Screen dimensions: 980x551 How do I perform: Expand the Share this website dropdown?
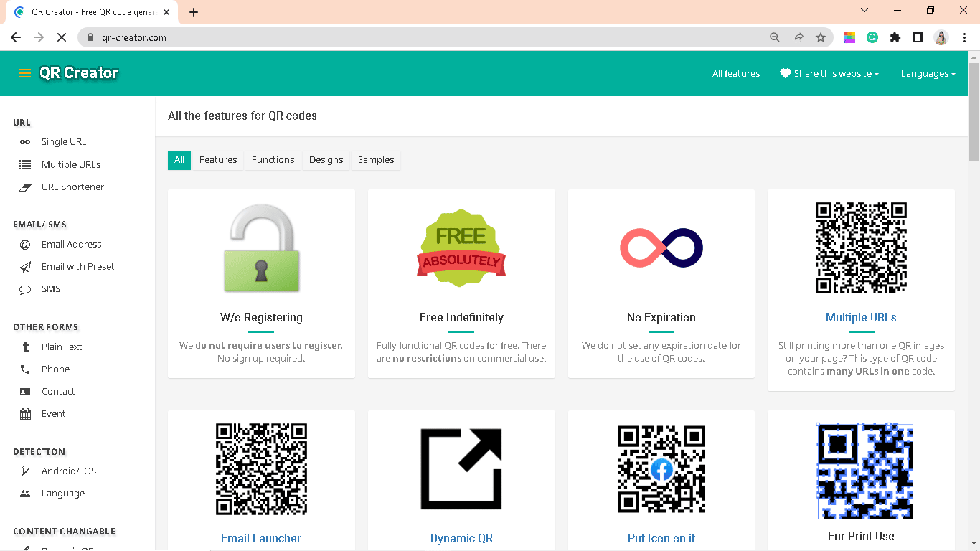point(829,73)
